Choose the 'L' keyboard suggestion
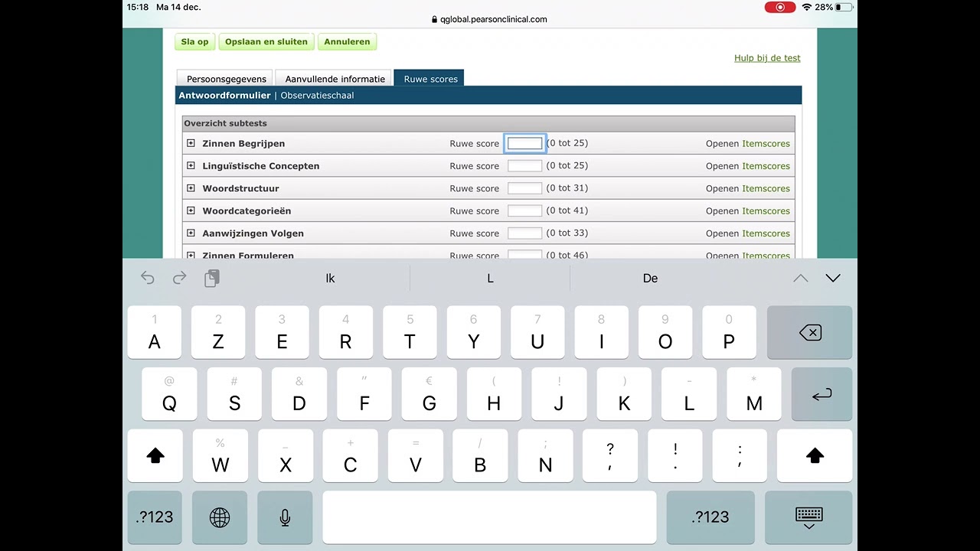Image resolution: width=980 pixels, height=551 pixels. (490, 279)
